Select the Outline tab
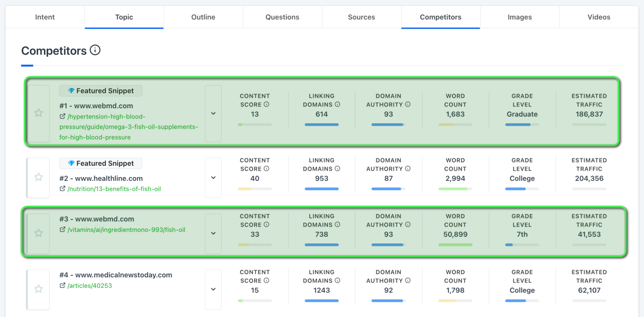Viewport: 644px width, 317px height. tap(204, 17)
